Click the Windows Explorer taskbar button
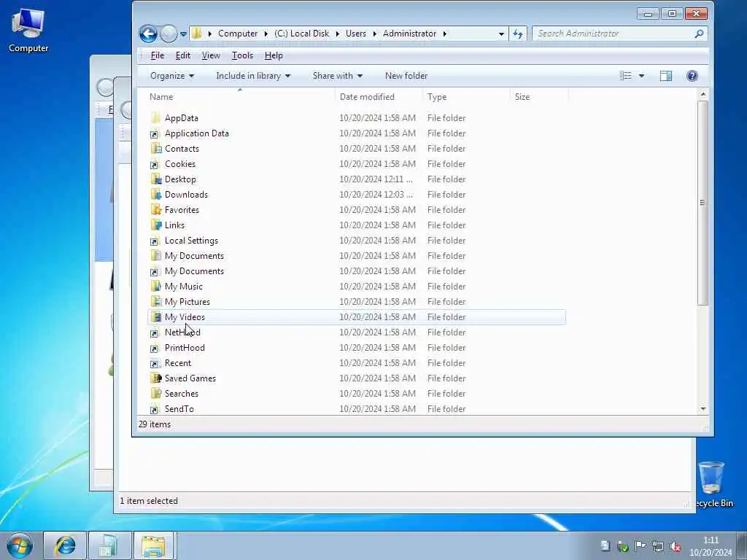 click(x=153, y=545)
